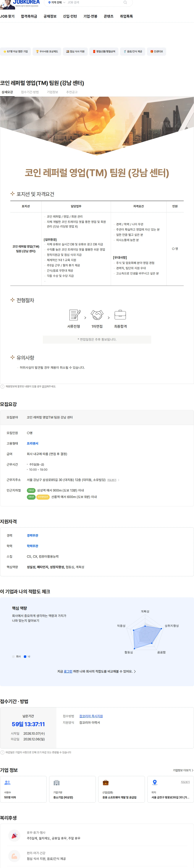Switch to the 접수기간·방법 tab
This screenshot has height=868, width=194.
pyautogui.click(x=30, y=92)
